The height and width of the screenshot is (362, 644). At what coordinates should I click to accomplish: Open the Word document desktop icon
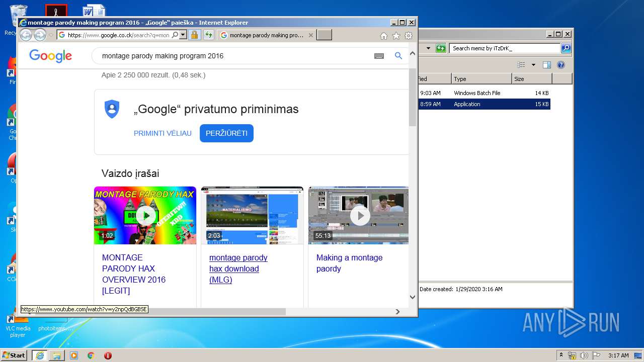[94, 11]
